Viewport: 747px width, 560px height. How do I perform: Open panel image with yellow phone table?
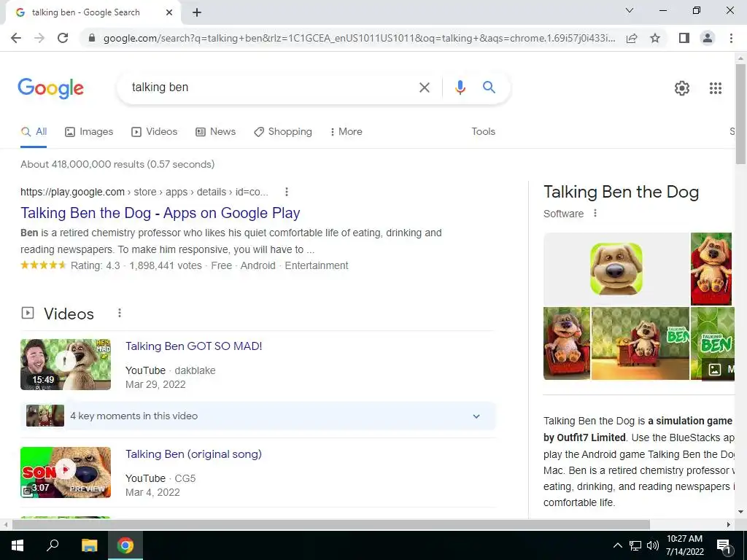pyautogui.click(x=640, y=343)
